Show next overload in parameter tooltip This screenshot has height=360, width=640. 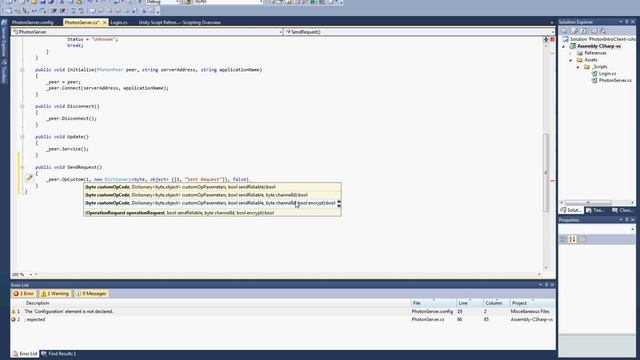point(339,205)
